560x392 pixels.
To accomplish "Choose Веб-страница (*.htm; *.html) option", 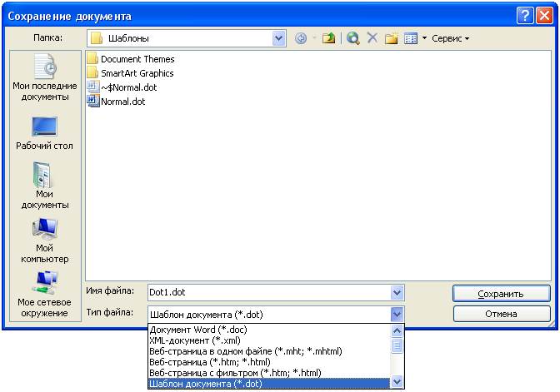I will point(269,362).
